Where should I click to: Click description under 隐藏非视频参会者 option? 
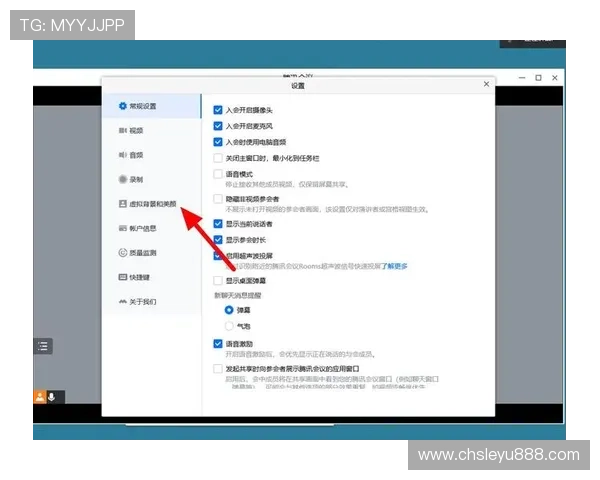(x=327, y=209)
